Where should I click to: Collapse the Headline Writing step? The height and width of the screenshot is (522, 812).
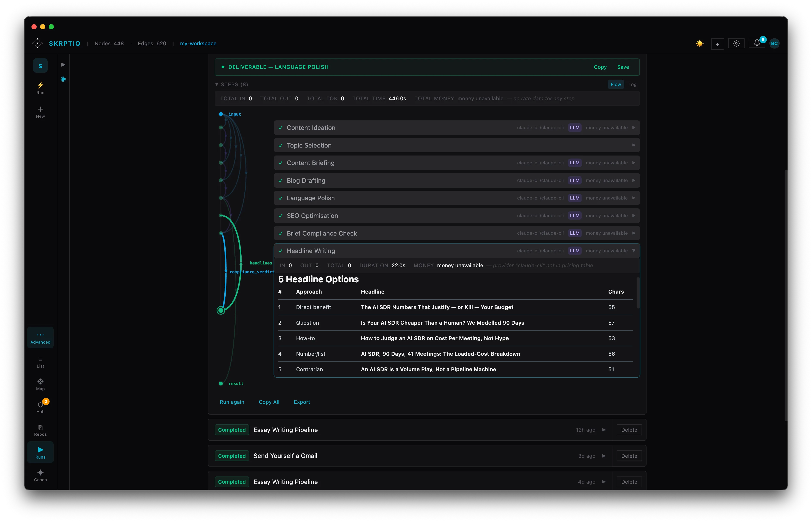(456, 251)
